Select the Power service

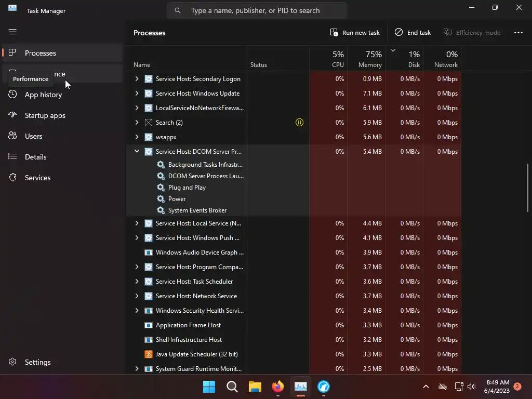pyautogui.click(x=177, y=199)
